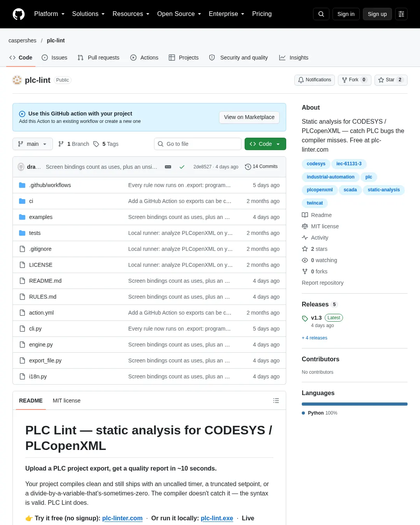The width and height of the screenshot is (420, 525).
Task: Expand the Enterprise menu
Action: pos(227,14)
